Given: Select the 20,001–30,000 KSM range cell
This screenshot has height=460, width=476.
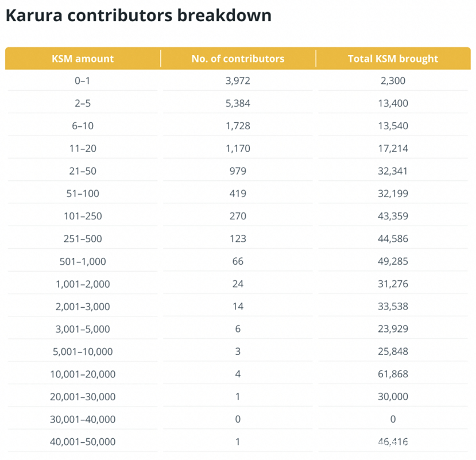Looking at the screenshot, I should pos(83,396).
